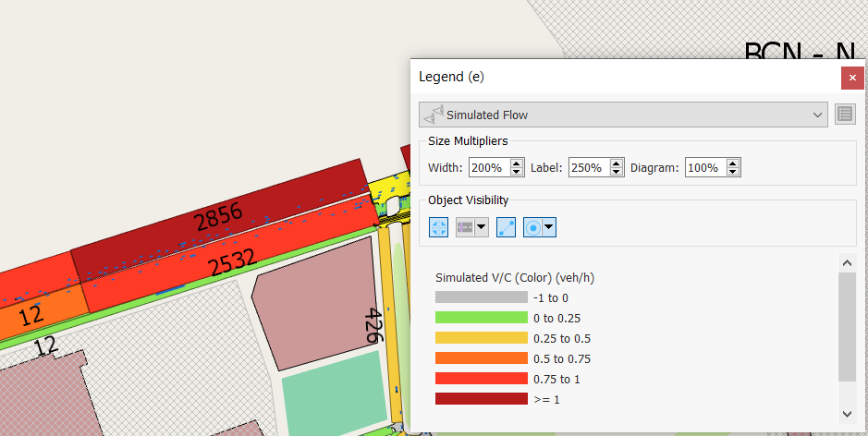Click the legend list options icon
868x436 pixels.
click(x=844, y=115)
